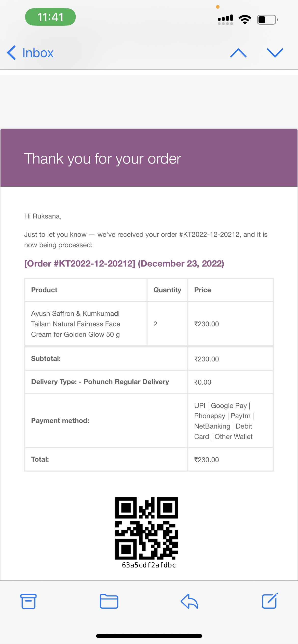Tap the QR code image

click(146, 528)
